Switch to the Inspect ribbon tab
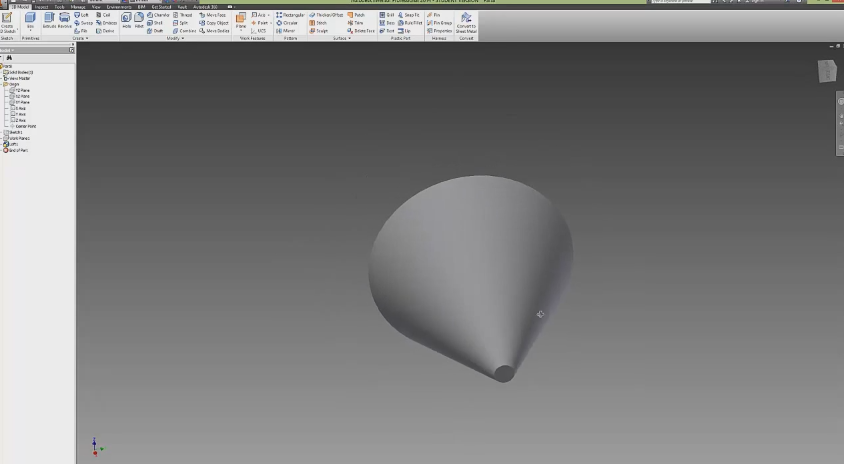Screen dimensions: 844x464 [x=41, y=7]
